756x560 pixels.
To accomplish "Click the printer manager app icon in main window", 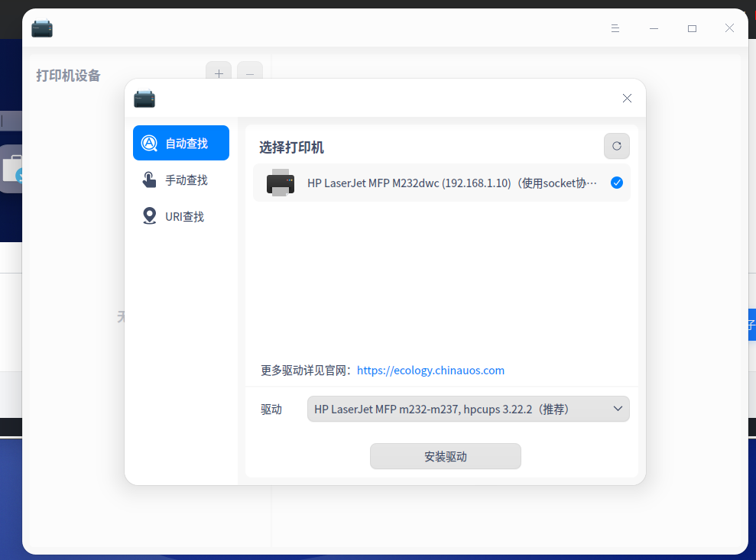I will point(42,28).
